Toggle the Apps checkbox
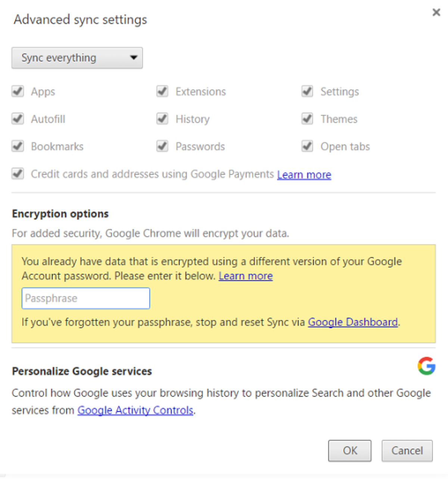This screenshot has width=448, height=479. coord(18,91)
